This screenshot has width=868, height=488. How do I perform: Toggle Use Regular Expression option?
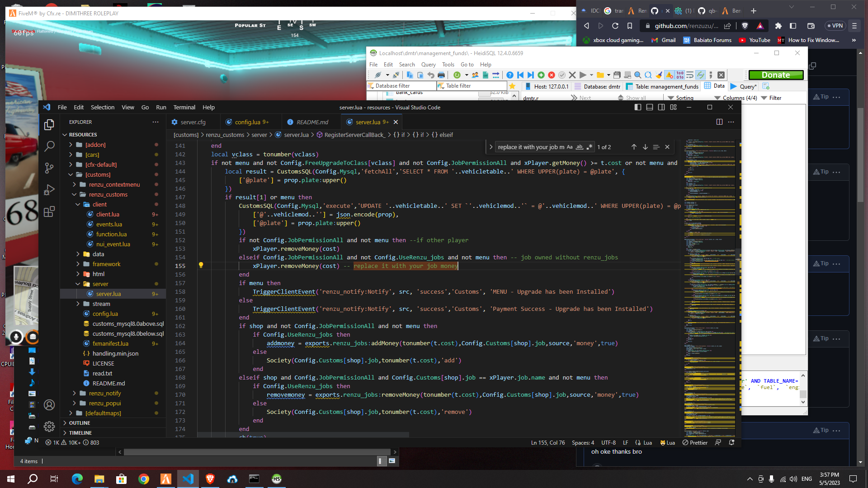coord(590,147)
